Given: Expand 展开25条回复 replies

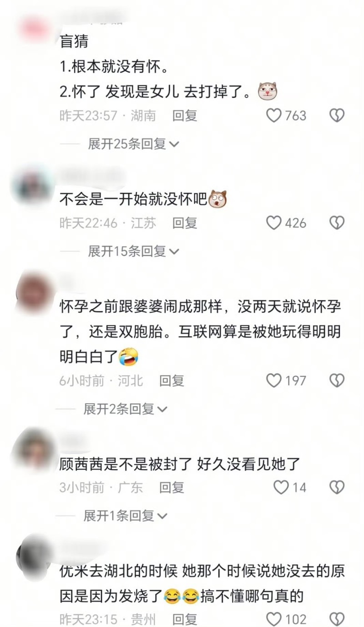Looking at the screenshot, I should coord(134,144).
